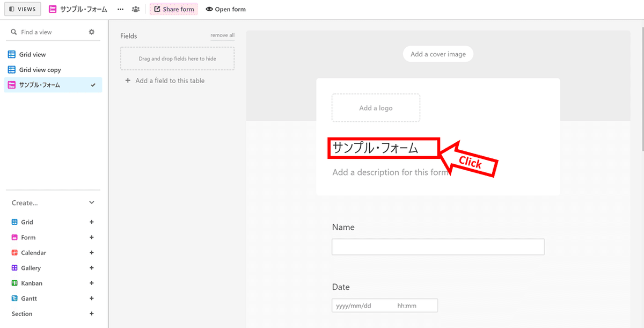Open the collaborators people icon
Viewport: 644px width, 328px height.
136,9
